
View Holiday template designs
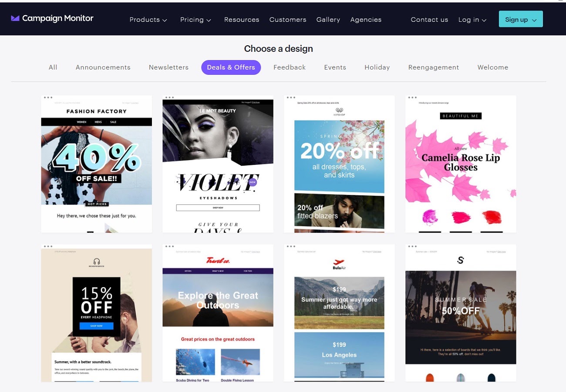point(377,67)
